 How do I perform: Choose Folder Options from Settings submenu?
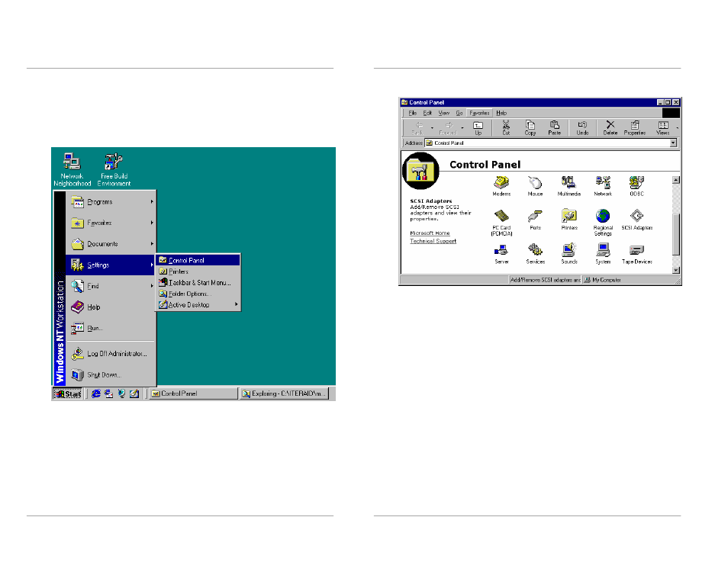[x=198, y=294]
